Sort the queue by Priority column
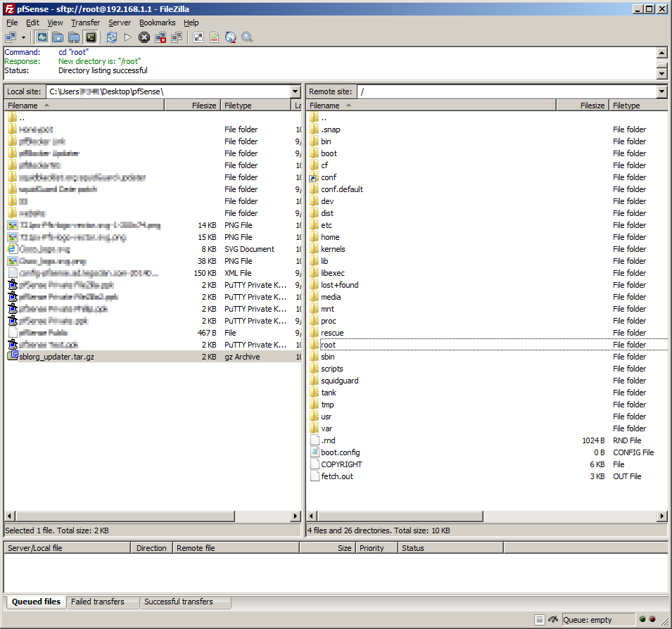 (x=376, y=548)
